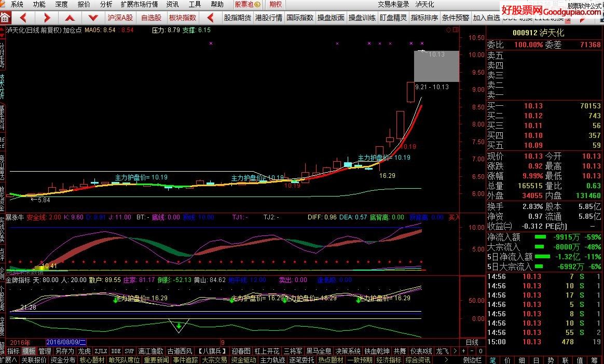Click the '+' icon to add an indicator tab
This screenshot has height=364, width=604.
click(x=463, y=351)
